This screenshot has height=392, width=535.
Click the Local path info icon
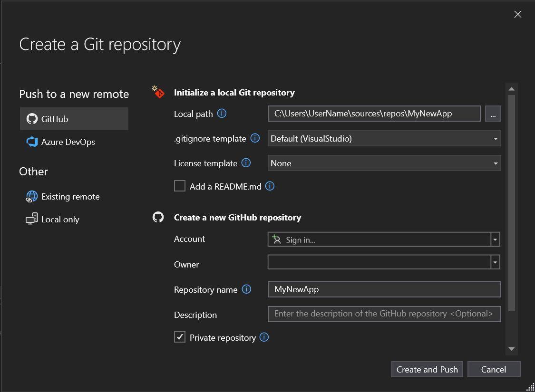tap(222, 114)
